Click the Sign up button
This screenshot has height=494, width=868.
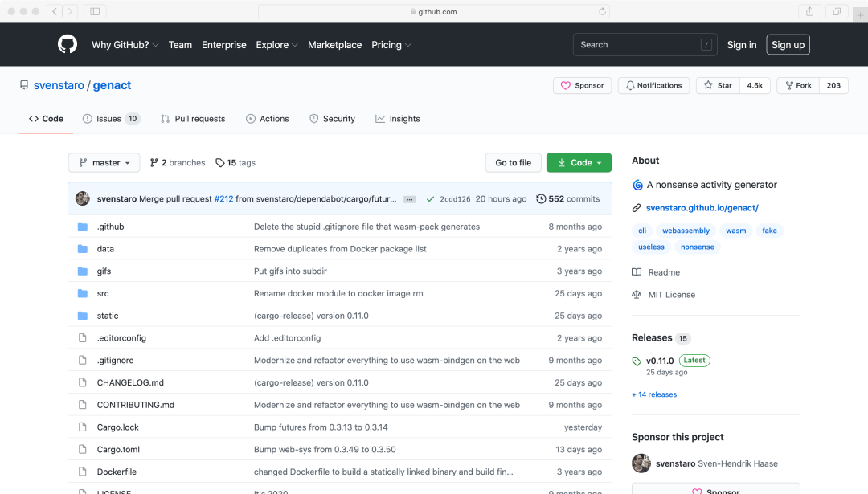point(788,45)
